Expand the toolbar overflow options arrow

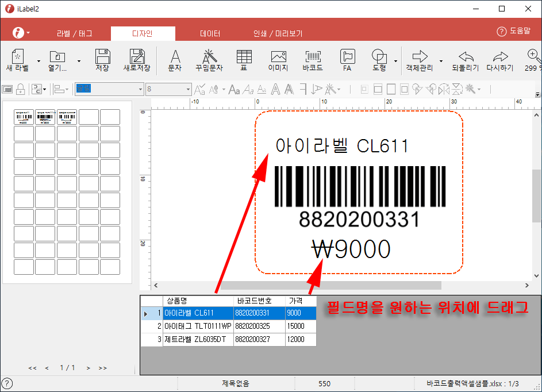point(537,94)
